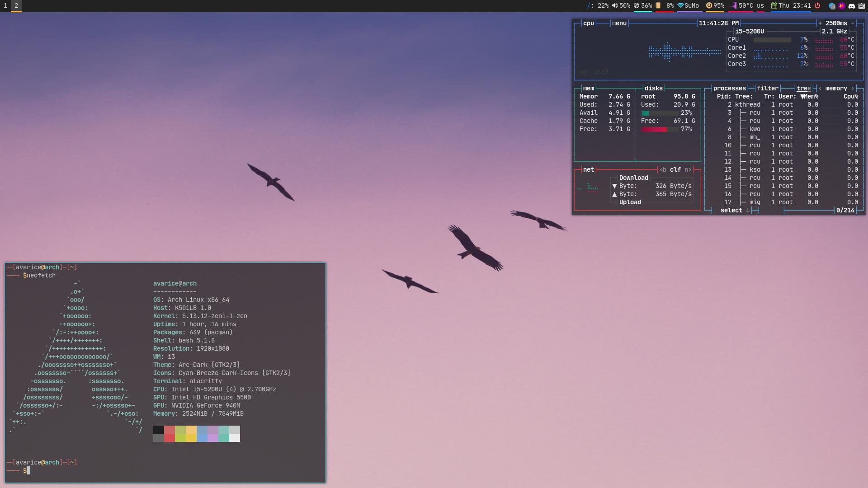Click the Pid: column header
Screen dimensions: 868x488
point(724,97)
